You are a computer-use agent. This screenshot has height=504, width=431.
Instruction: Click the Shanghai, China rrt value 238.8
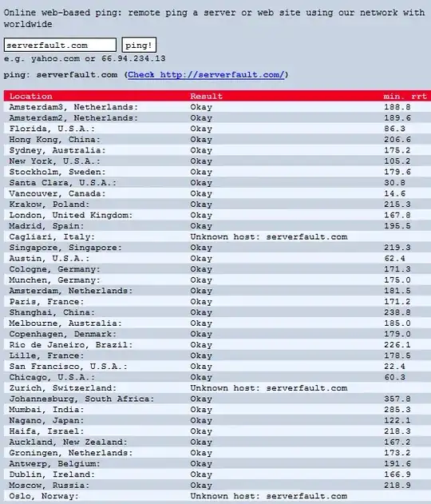pyautogui.click(x=397, y=312)
